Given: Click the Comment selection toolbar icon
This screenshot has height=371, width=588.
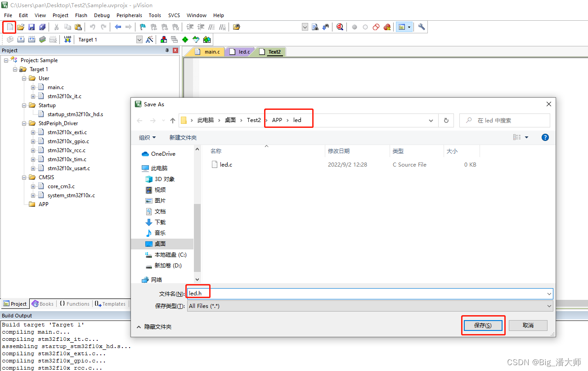Looking at the screenshot, I should (212, 27).
